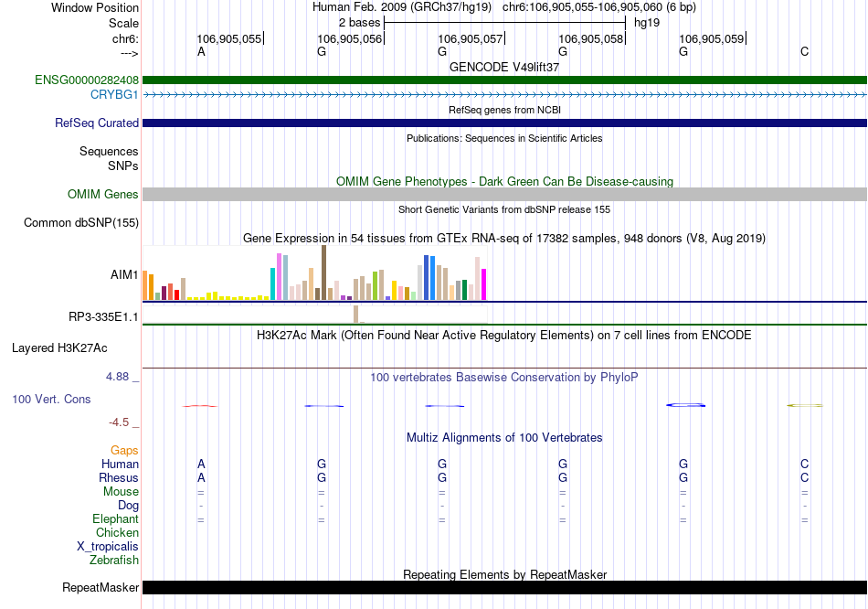Viewport: 868px width, 609px height.
Task: Click the RefSeq genes from NCBI title
Action: click(x=505, y=111)
